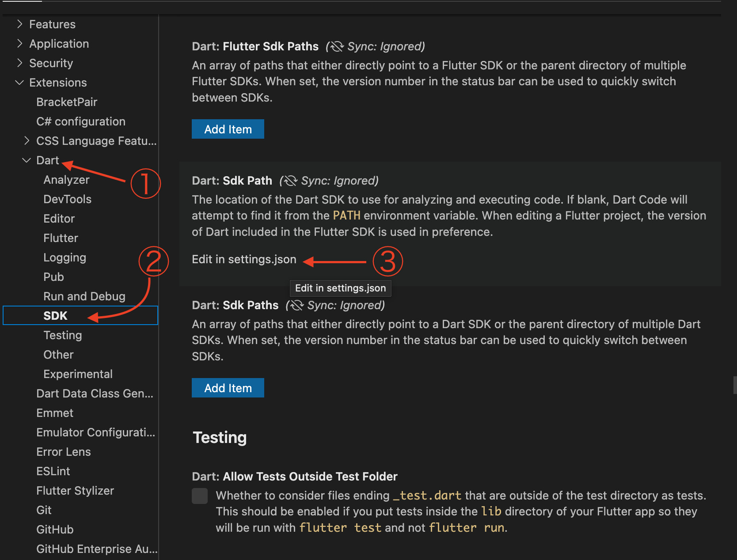Select the Run and Debug settings entry
The width and height of the screenshot is (737, 560).
point(84,296)
